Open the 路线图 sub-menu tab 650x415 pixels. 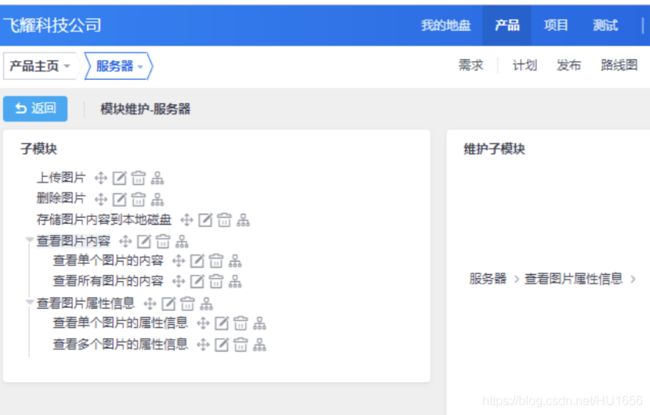(619, 65)
